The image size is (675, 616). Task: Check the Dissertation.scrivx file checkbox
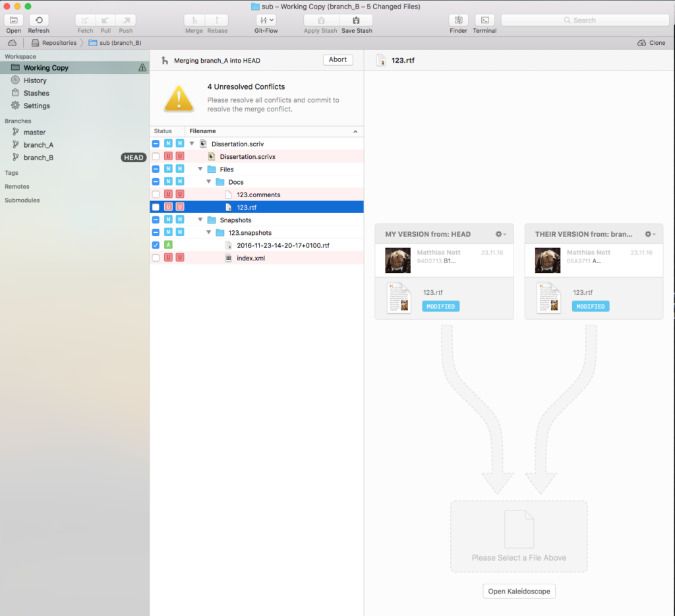(x=156, y=156)
